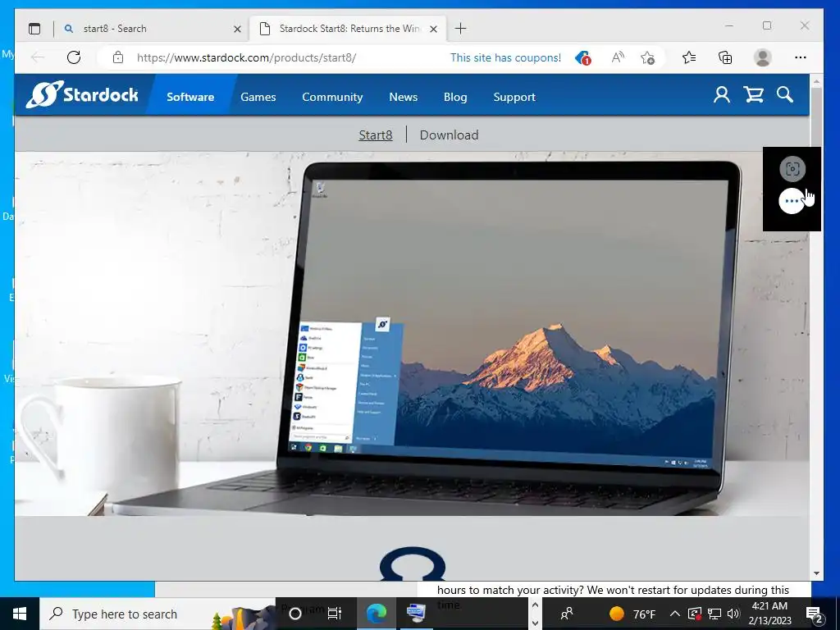Open the Games menu
The width and height of the screenshot is (840, 630).
(258, 97)
